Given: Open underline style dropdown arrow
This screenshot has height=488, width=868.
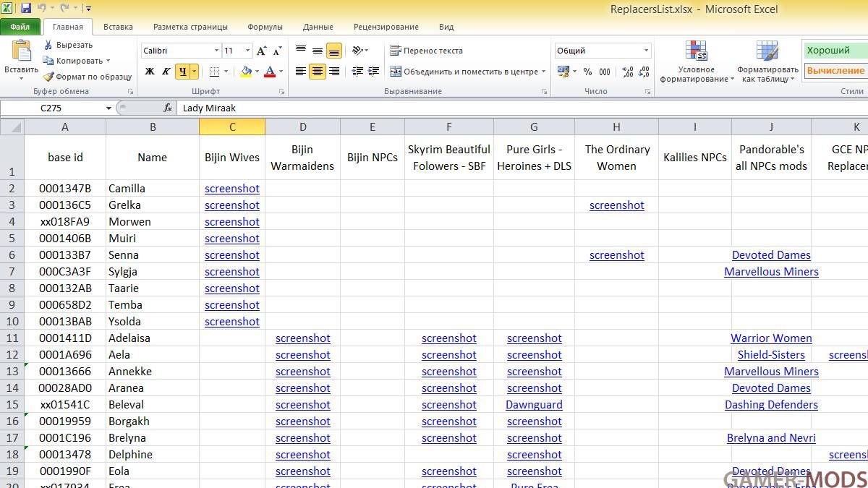Looking at the screenshot, I should 194,72.
